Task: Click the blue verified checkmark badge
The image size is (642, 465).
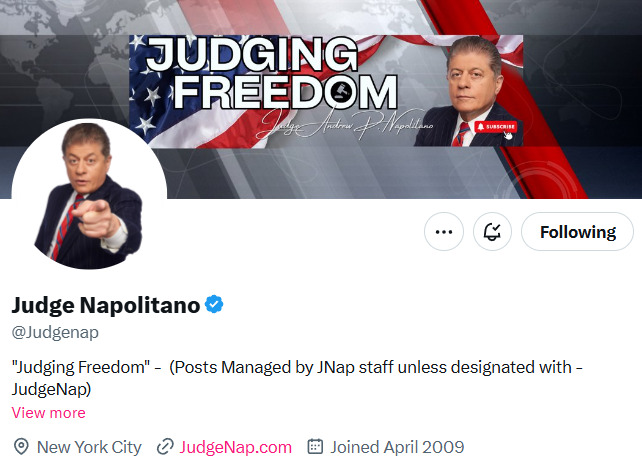Action: pyautogui.click(x=214, y=305)
